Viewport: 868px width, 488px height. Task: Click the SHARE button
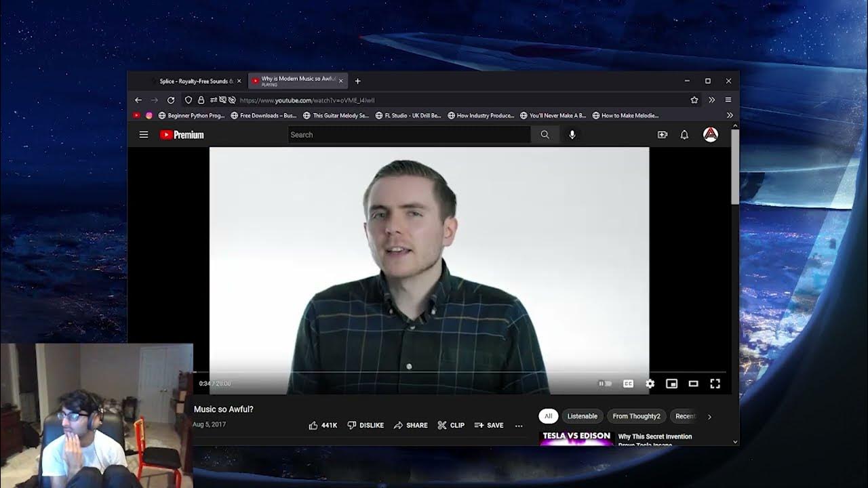411,425
